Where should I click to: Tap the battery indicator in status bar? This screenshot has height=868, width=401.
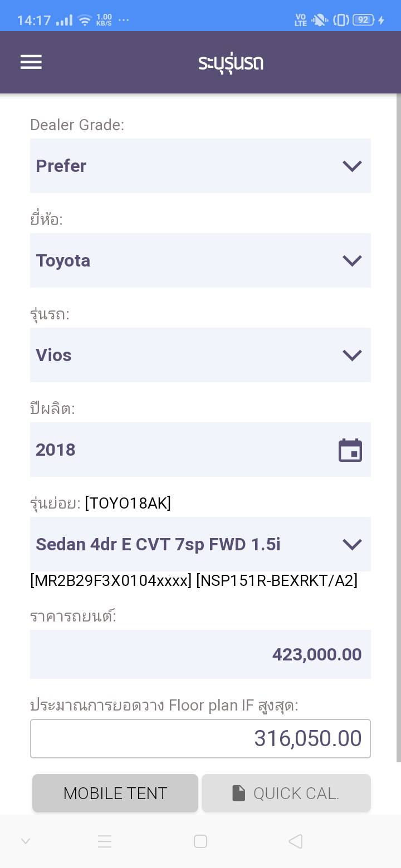point(363,20)
